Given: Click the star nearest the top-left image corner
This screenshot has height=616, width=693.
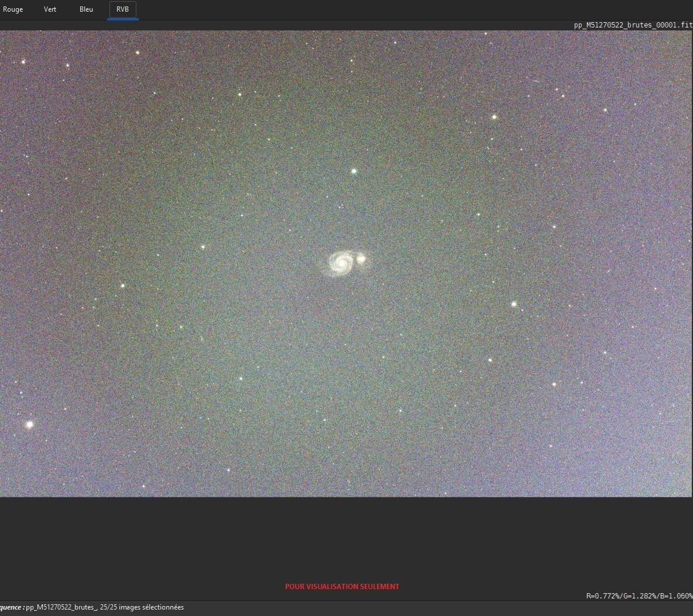Looking at the screenshot, I should [x=23, y=62].
